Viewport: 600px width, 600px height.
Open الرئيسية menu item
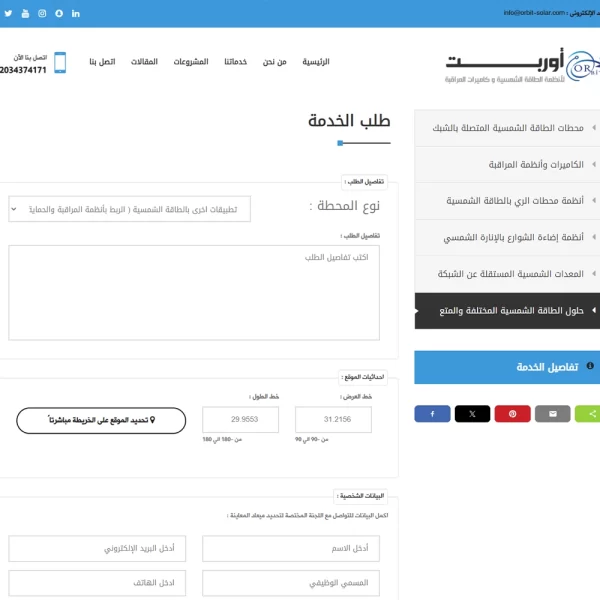pos(316,62)
